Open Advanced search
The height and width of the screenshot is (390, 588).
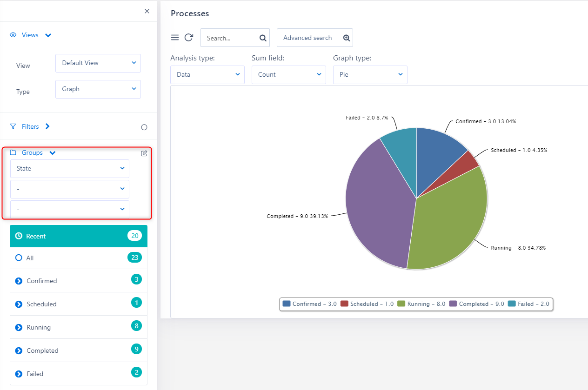click(x=315, y=38)
